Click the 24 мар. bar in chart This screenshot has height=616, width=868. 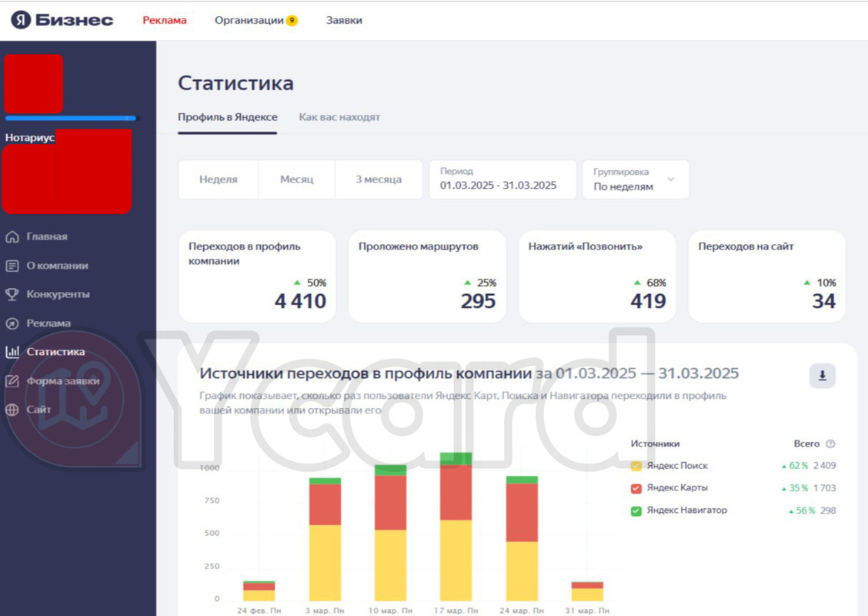tap(522, 538)
